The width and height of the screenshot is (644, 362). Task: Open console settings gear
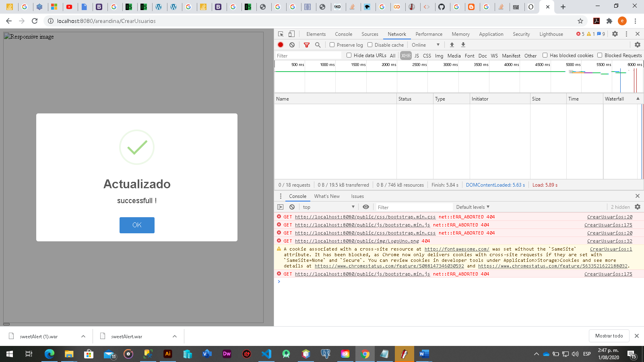pos(638,207)
